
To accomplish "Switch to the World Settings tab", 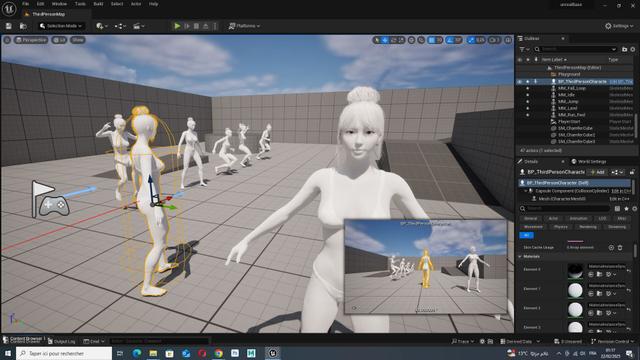I will pos(589,162).
